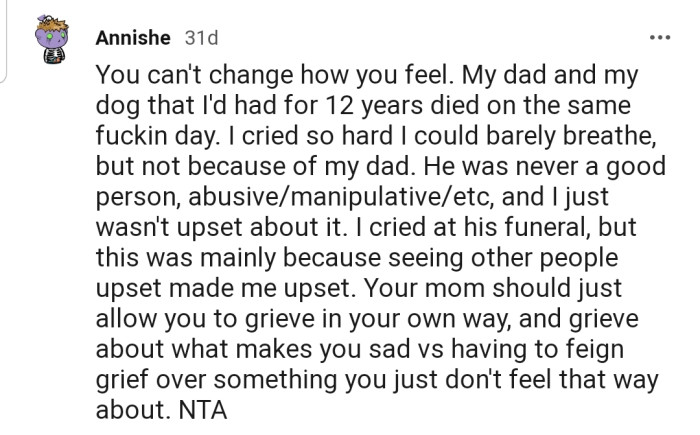Image resolution: width=700 pixels, height=435 pixels.
Task: Tap the line beginning "fuckin day"
Action: [x=375, y=136]
